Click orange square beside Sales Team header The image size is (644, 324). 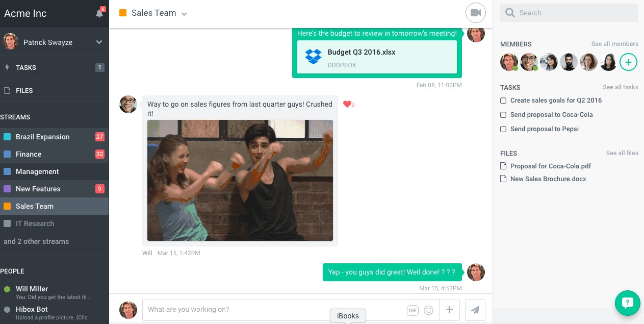click(x=123, y=13)
